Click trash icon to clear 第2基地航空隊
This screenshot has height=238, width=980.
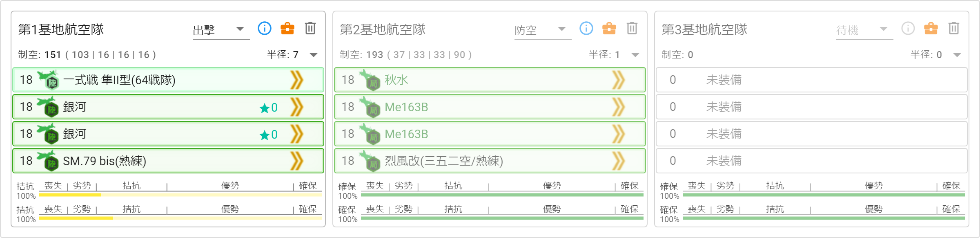tap(632, 29)
